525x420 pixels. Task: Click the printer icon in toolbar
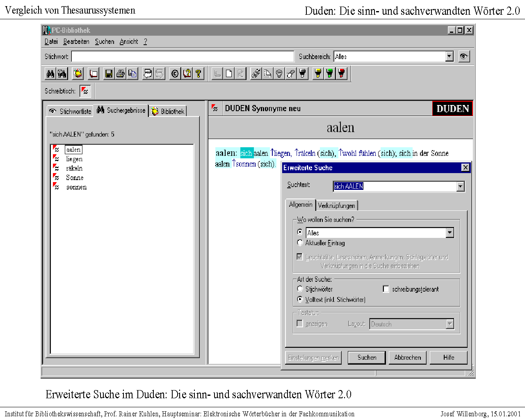click(120, 74)
